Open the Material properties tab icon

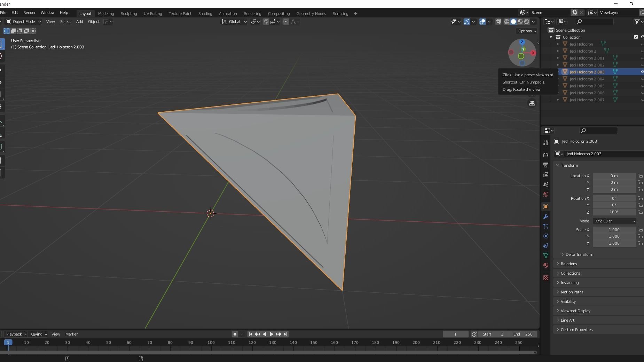point(546,265)
